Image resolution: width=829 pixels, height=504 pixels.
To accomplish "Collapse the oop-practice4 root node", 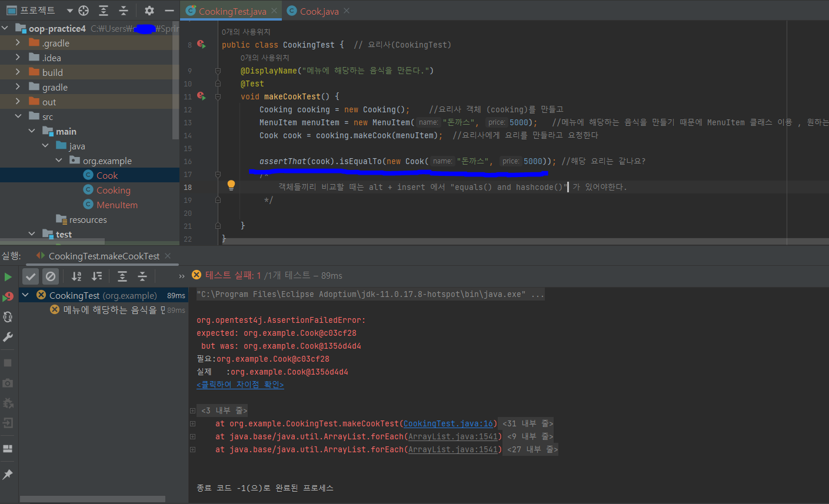I will coord(5,28).
